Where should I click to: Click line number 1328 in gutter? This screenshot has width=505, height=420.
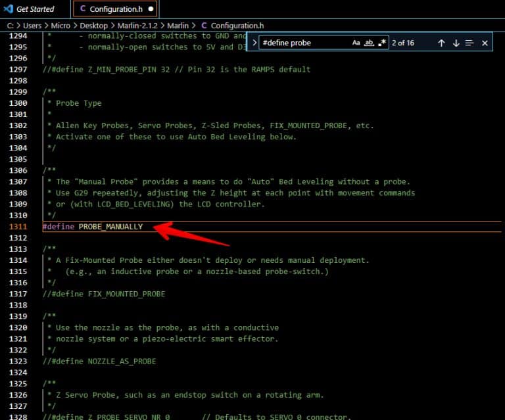pos(18,417)
